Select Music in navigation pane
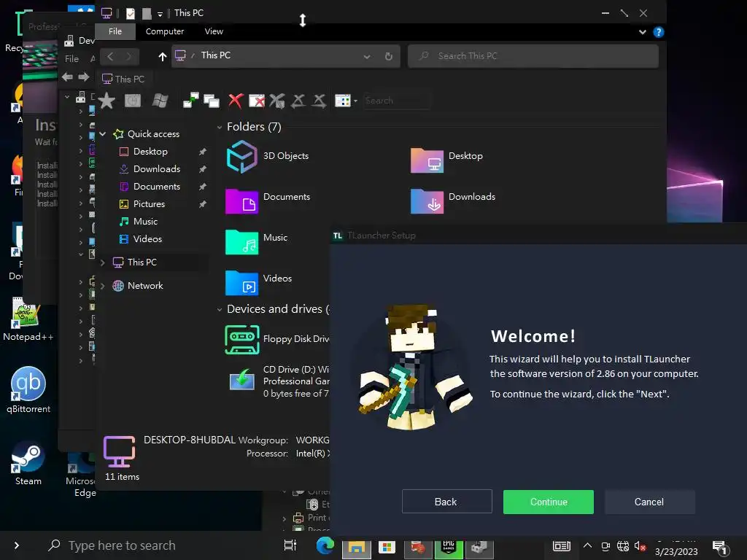 [x=145, y=222]
